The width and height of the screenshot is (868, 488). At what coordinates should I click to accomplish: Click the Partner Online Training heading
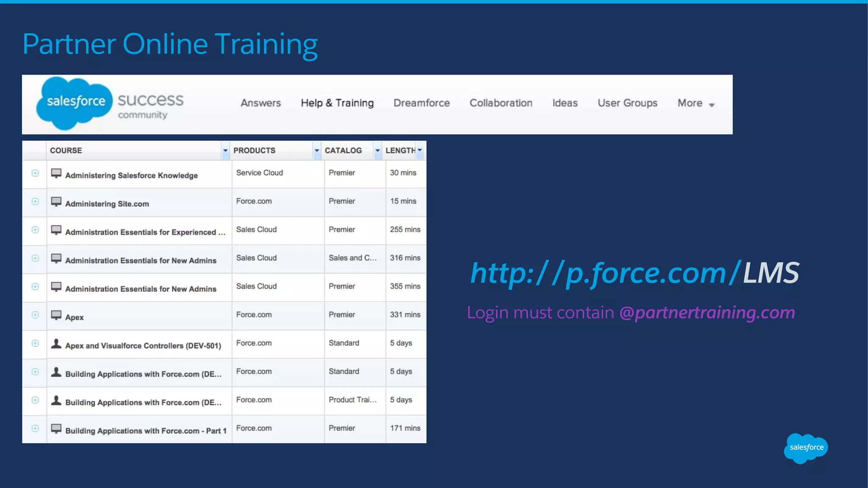coord(170,44)
